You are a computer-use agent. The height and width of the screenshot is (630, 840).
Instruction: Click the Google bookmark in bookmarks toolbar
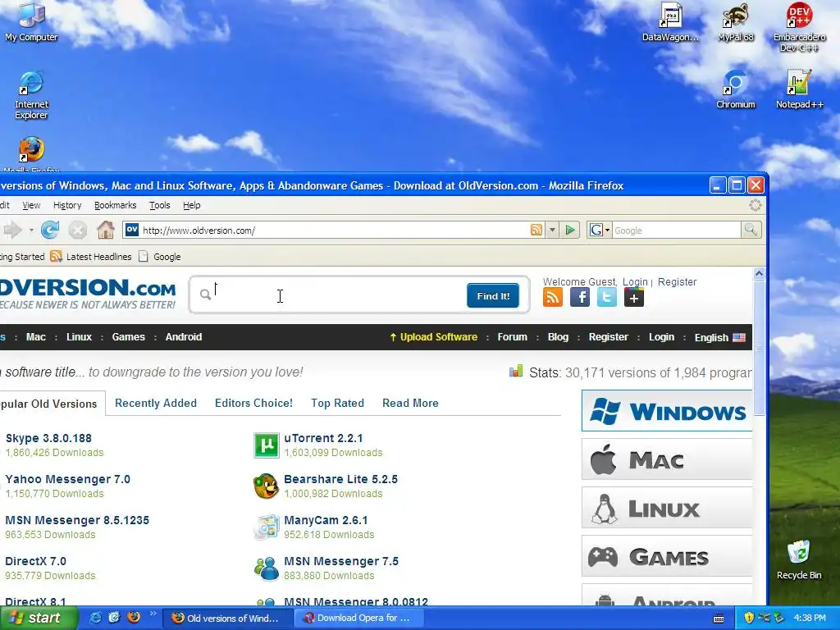click(x=160, y=257)
